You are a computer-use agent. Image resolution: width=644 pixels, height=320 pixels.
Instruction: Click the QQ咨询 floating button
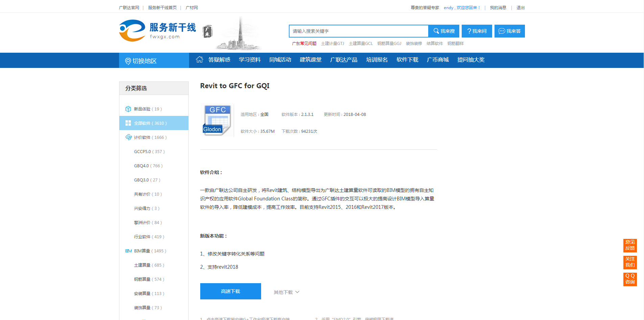click(630, 279)
